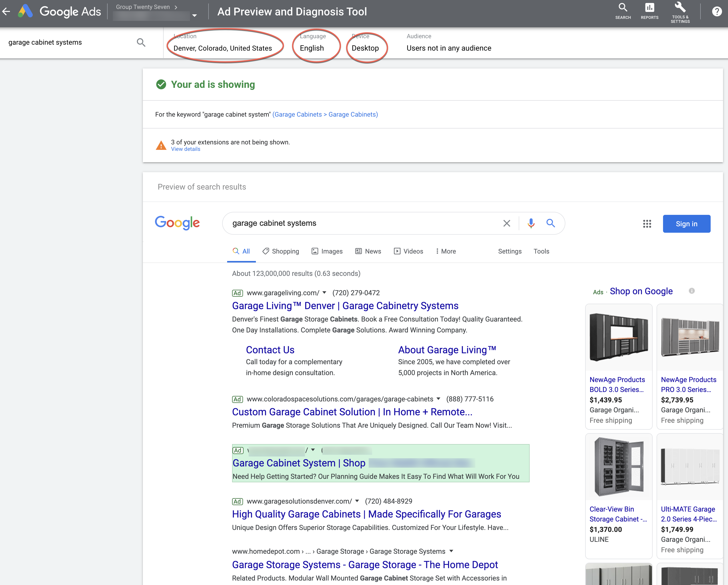Expand coloradospacesolutions.com ad URL dropdown arrow
This screenshot has height=585, width=728.
pos(438,398)
